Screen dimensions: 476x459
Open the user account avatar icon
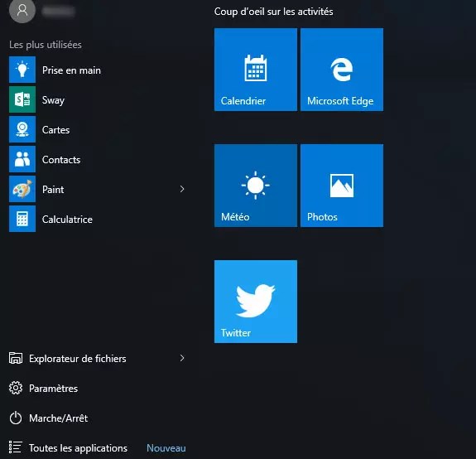22,10
